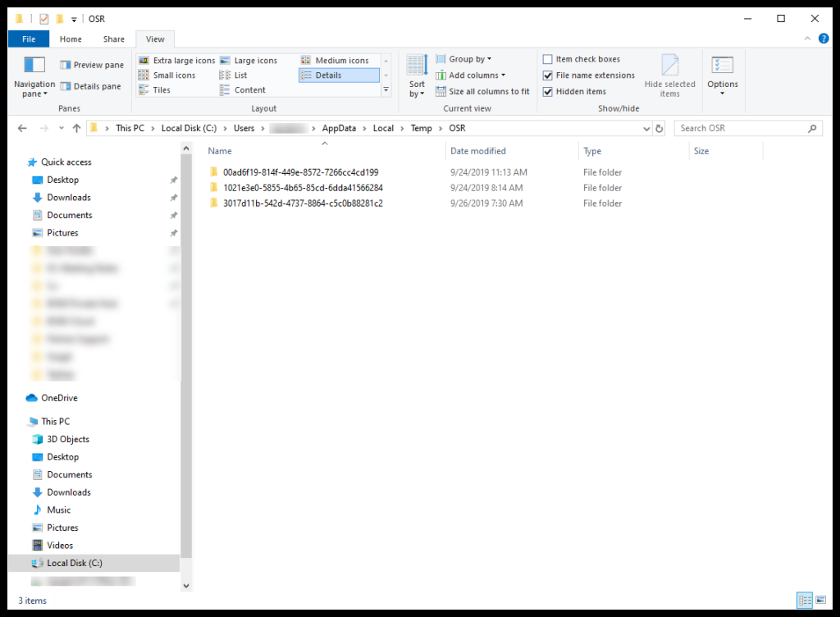Select Extra large icons layout

pos(176,61)
